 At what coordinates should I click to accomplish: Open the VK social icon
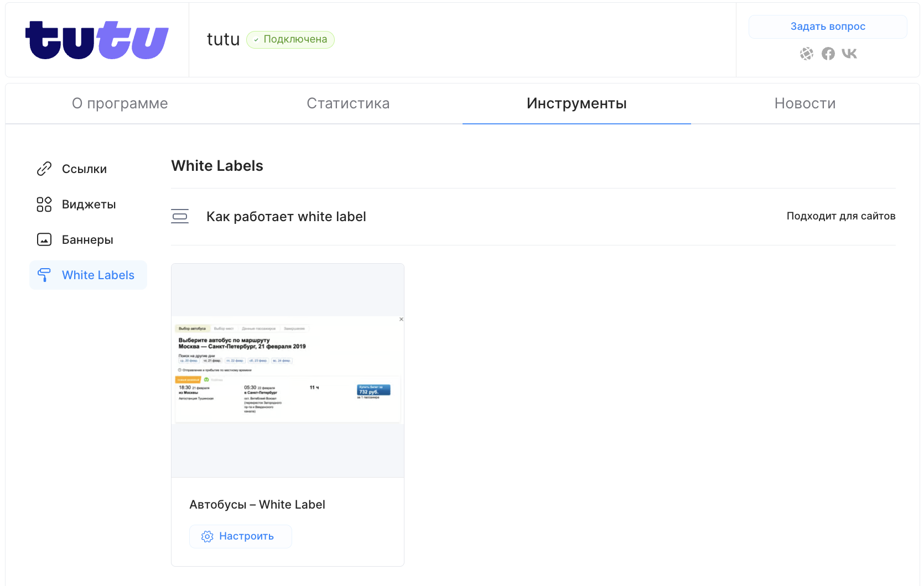pos(849,54)
